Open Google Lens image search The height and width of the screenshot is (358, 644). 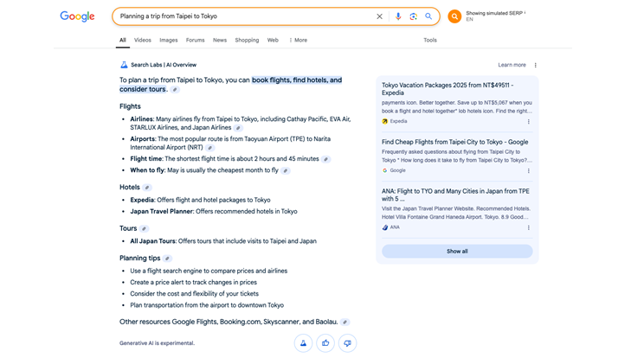(x=413, y=16)
